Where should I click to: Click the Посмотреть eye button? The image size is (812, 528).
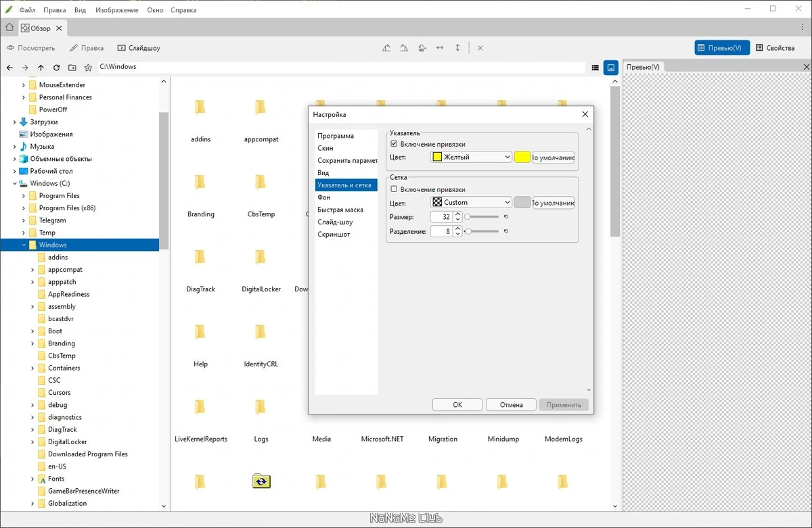click(31, 48)
